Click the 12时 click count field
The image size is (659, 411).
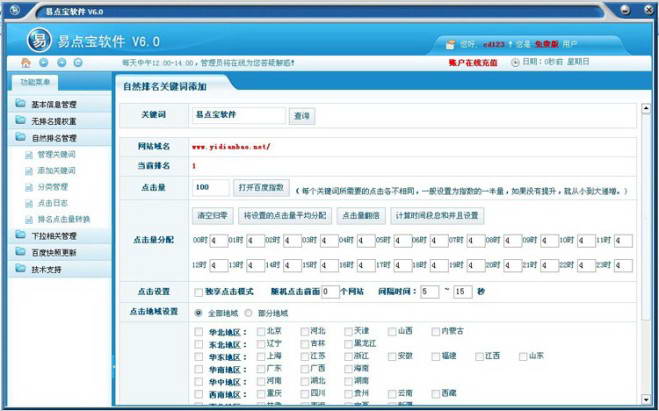(x=219, y=266)
